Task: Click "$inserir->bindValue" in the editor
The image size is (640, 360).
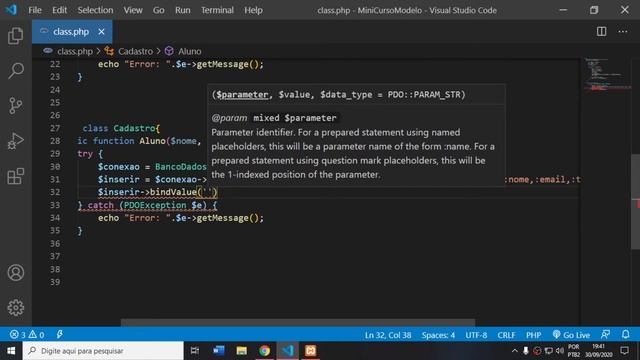Action: (x=147, y=192)
